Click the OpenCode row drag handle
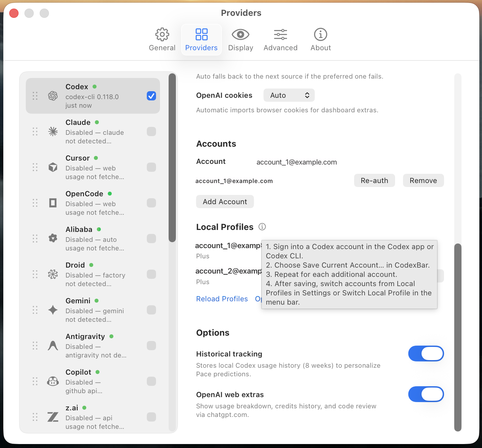The image size is (482, 448). tap(35, 203)
